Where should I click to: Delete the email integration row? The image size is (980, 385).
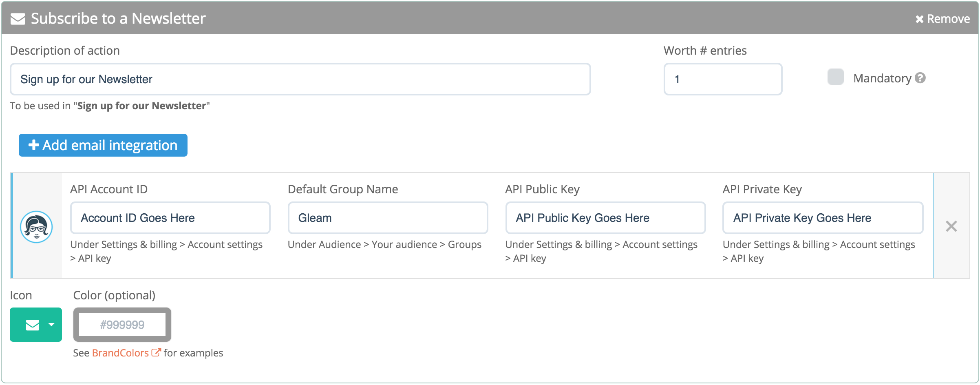click(951, 226)
